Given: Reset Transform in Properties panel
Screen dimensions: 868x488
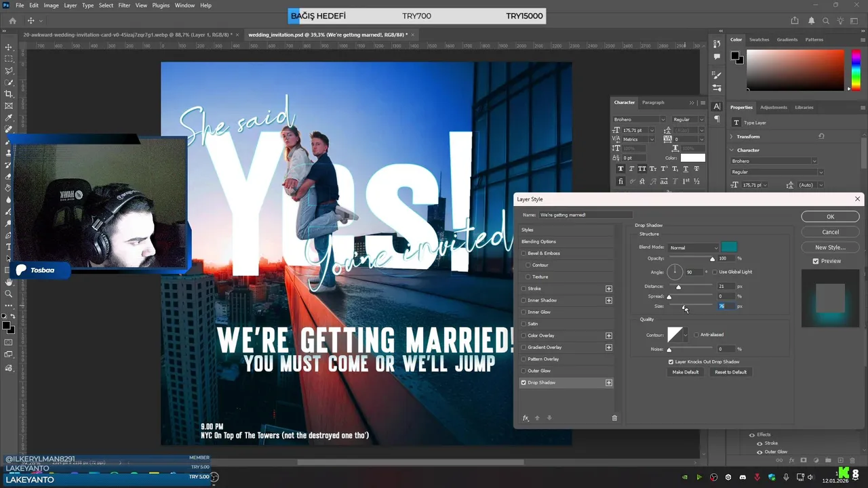Looking at the screenshot, I should pos(821,136).
